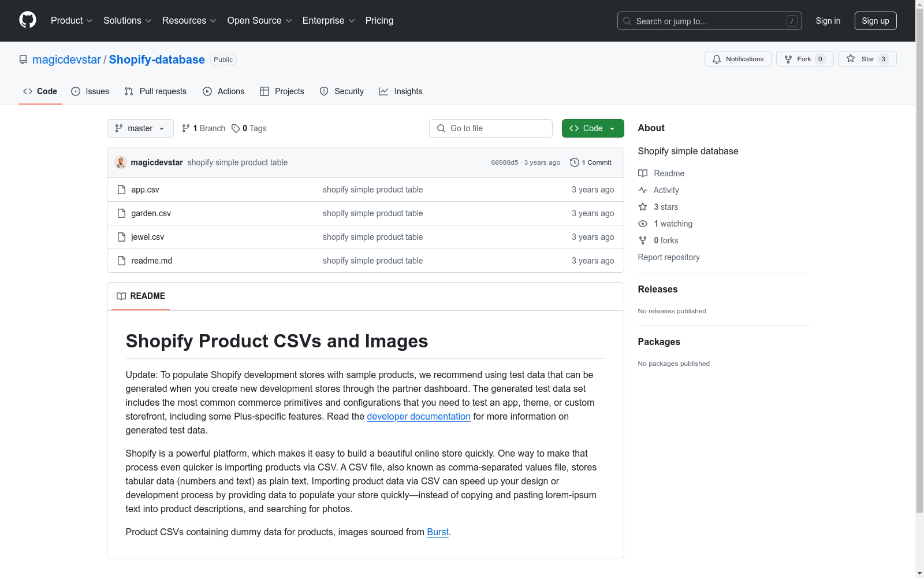The image size is (924, 578).
Task: Open commit message for garden.csv row
Action: [x=372, y=213]
